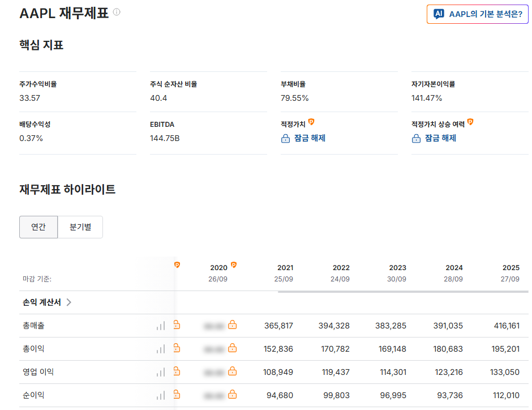Click the 총이익 row label

coord(33,349)
